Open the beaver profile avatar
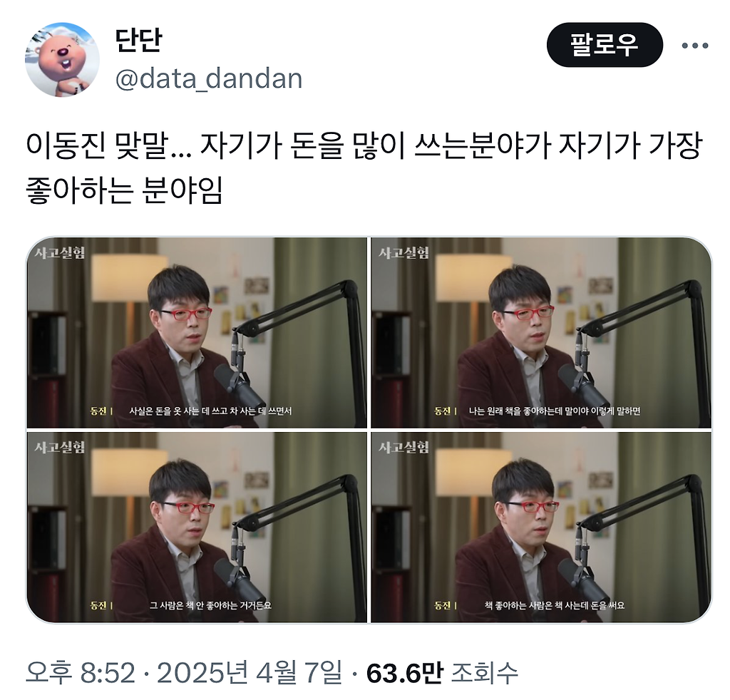Screen dimensions: 730x700 62,60
